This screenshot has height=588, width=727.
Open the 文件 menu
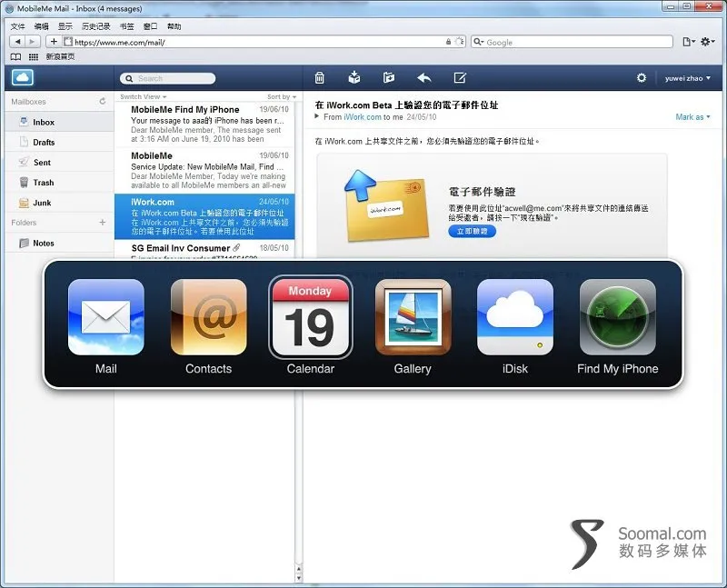pos(17,26)
